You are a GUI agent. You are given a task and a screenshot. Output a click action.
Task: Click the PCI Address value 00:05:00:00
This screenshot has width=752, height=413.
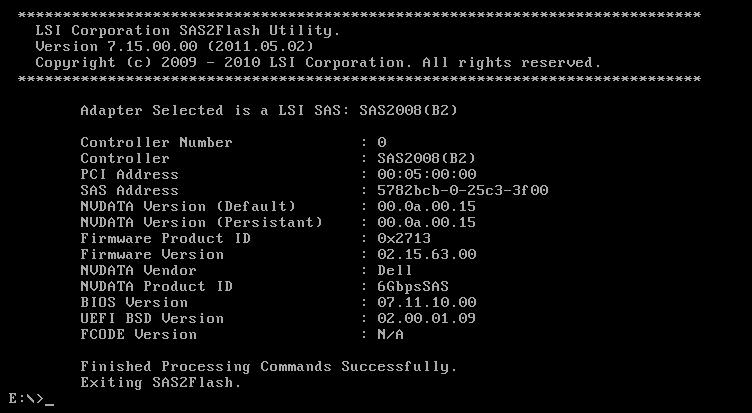coord(427,175)
